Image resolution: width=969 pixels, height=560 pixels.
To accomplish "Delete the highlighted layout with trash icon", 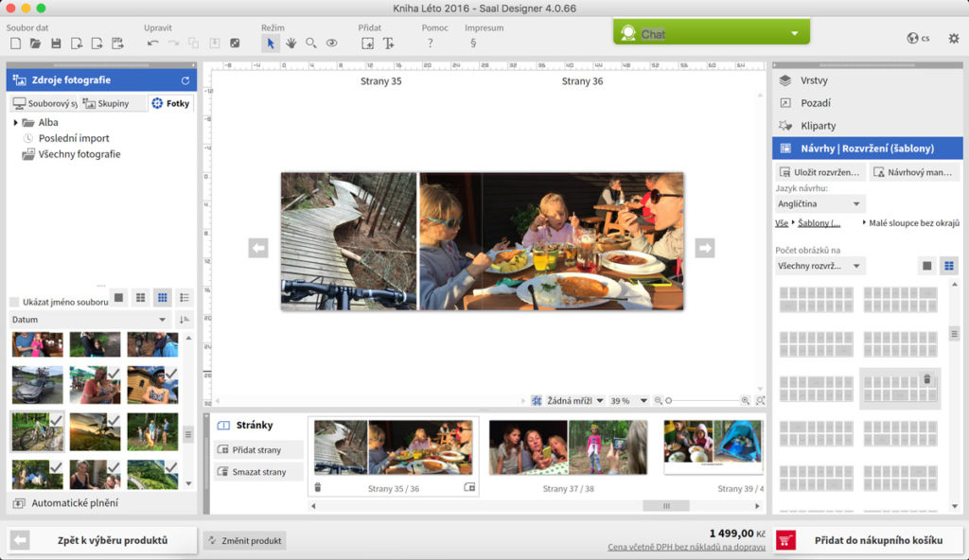I will [x=926, y=379].
